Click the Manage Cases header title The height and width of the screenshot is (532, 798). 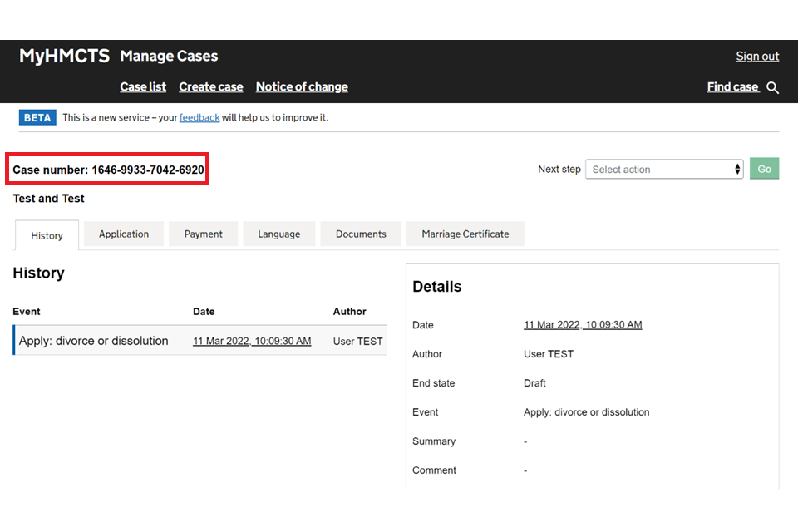(x=169, y=57)
